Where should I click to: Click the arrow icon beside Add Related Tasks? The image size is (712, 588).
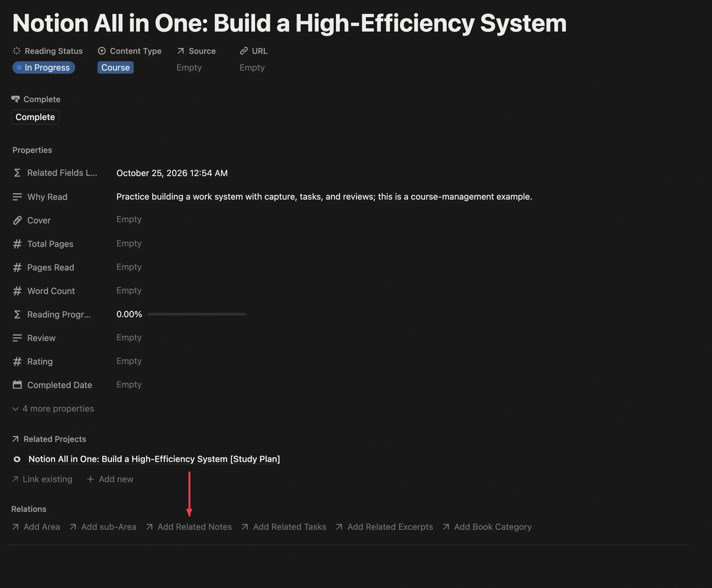pos(245,527)
